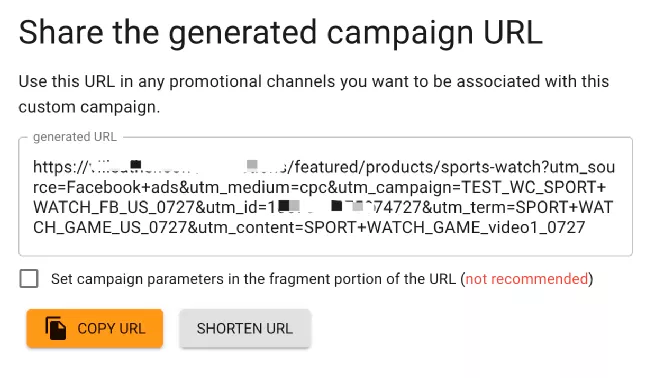647x378 pixels.
Task: Click the 'https://' start of the URL
Action: coord(59,167)
